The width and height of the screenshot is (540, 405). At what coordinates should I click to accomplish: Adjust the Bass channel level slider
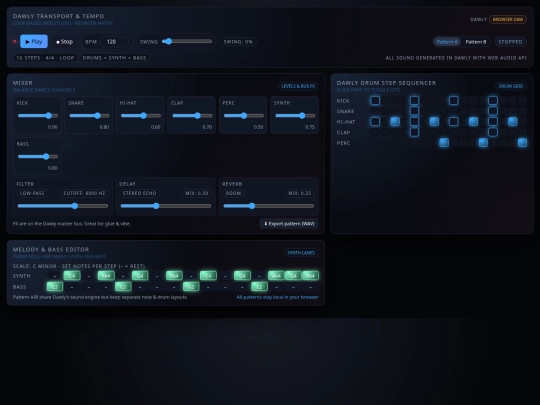point(38,156)
